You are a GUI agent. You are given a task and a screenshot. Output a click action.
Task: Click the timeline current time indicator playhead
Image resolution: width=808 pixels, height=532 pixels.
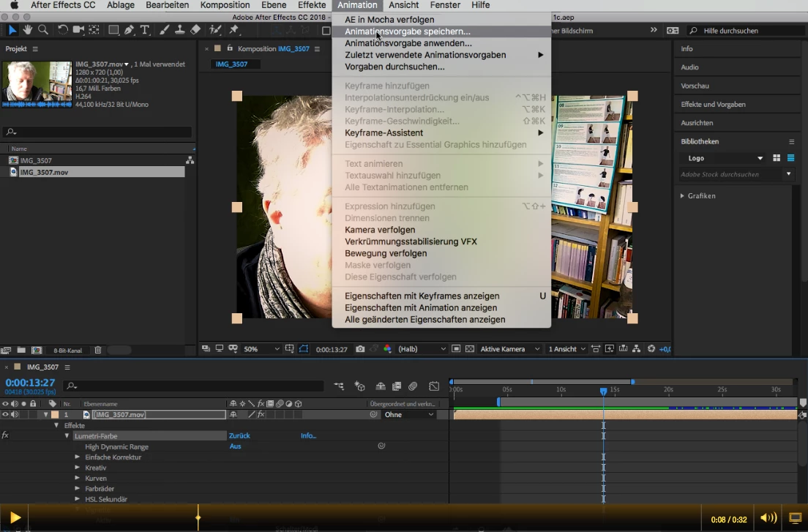click(603, 391)
